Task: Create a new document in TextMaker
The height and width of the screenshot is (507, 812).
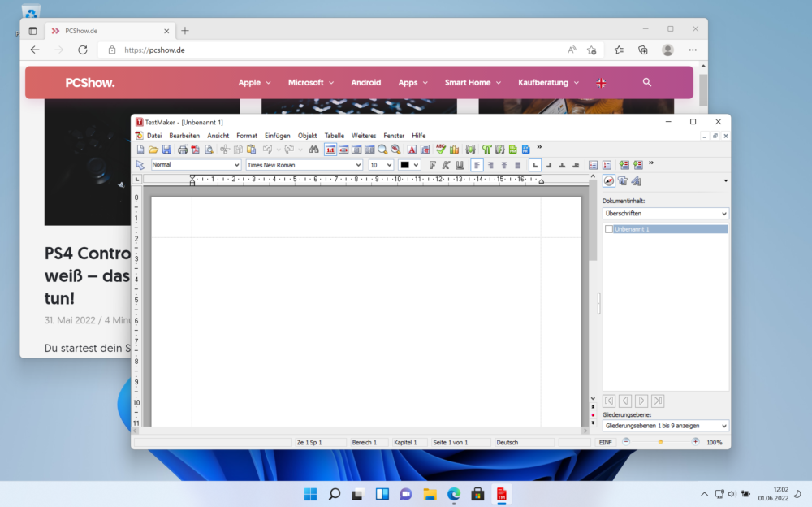Action: click(x=140, y=149)
